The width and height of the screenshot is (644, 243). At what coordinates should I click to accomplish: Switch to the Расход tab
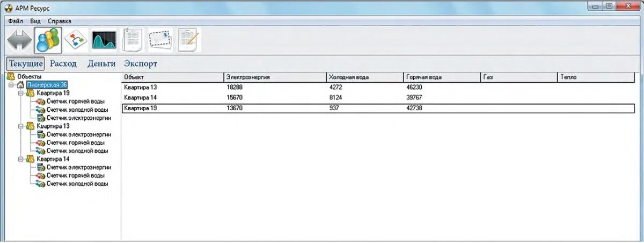click(63, 63)
